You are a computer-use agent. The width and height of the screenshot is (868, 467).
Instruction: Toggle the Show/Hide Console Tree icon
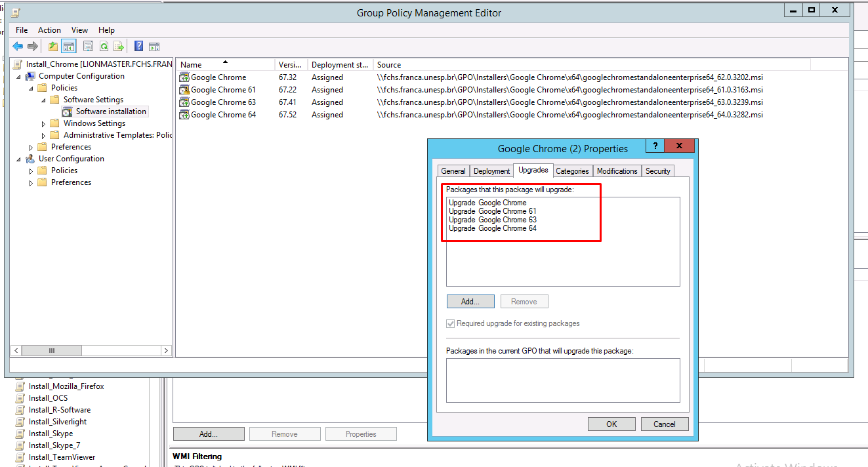tap(69, 46)
